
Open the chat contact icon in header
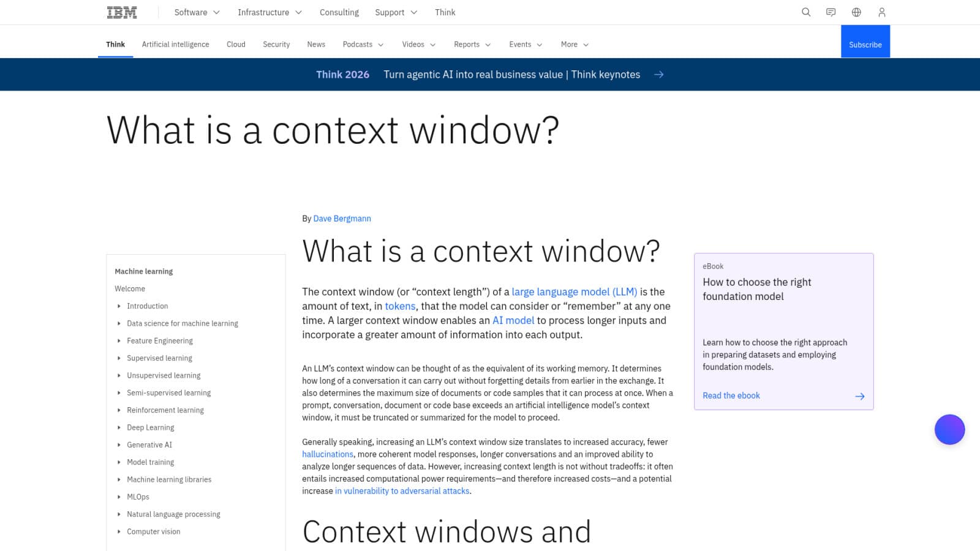click(x=831, y=12)
